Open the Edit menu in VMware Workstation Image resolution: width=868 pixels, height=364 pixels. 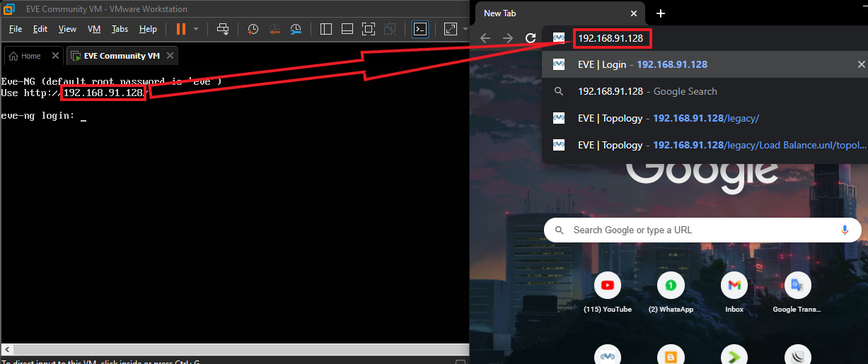40,29
